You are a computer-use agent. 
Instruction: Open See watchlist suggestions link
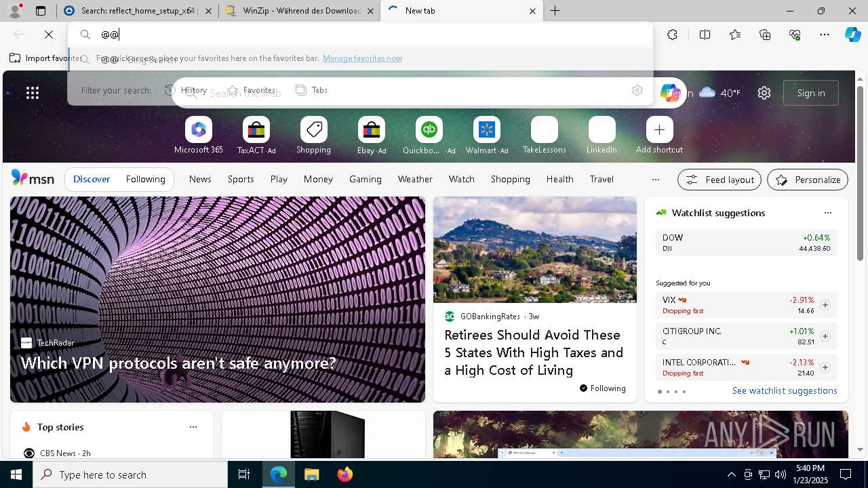pos(785,390)
